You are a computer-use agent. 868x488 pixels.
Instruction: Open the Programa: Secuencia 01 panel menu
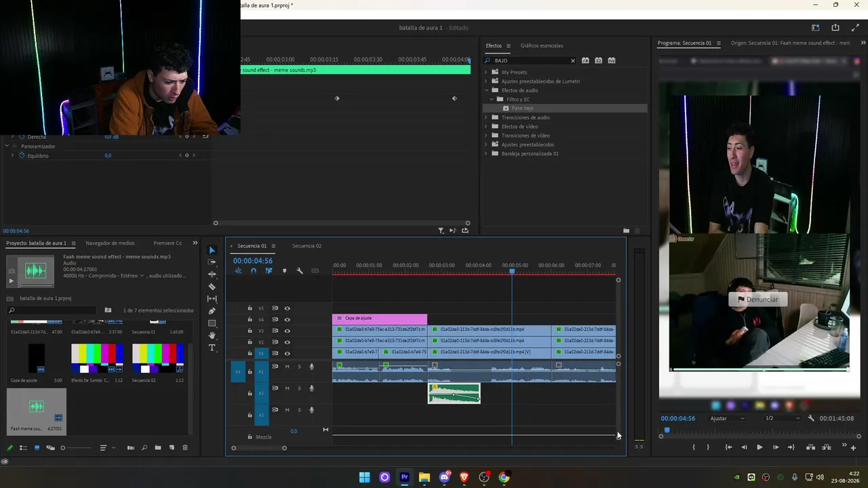[x=719, y=43]
